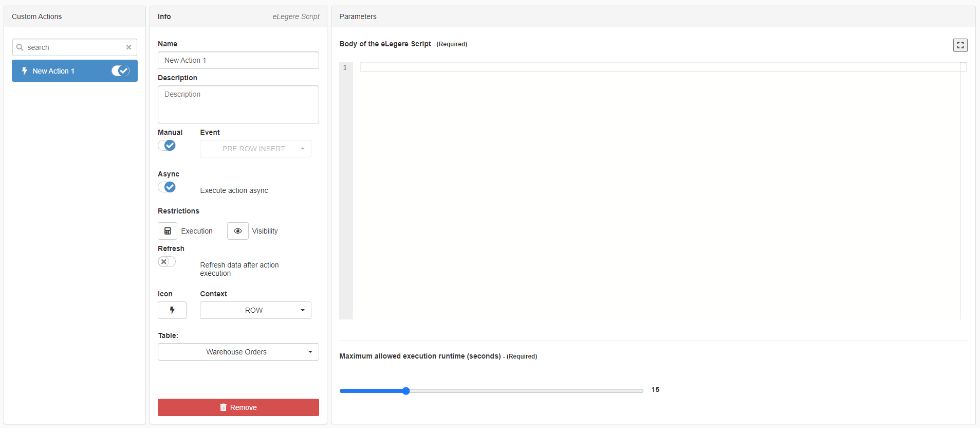Click the lightning icon on New Action 1
The height and width of the screenshot is (428, 980).
(25, 71)
